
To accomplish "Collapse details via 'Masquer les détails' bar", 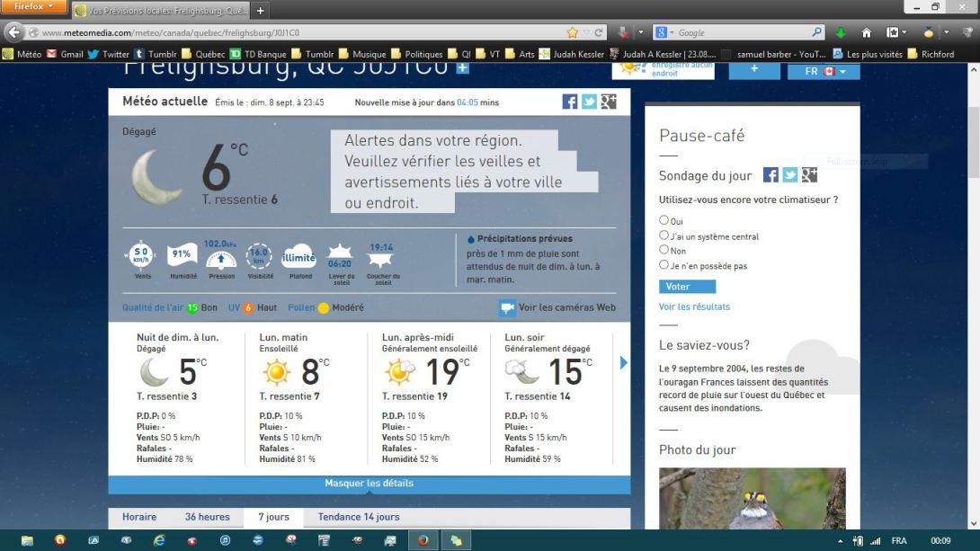I will point(369,484).
